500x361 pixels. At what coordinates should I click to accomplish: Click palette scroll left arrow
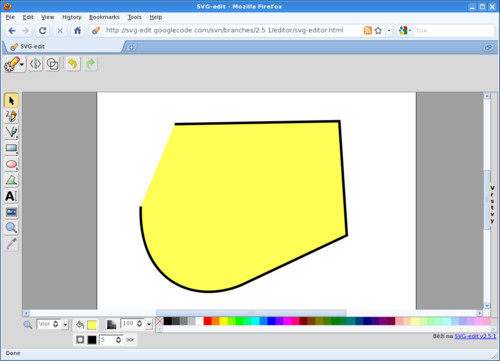pyautogui.click(x=160, y=329)
